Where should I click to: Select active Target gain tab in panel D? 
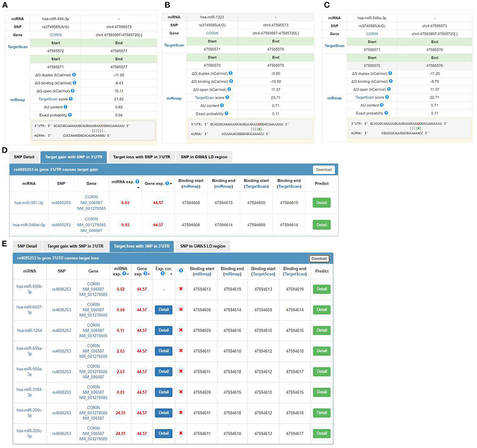(73, 157)
